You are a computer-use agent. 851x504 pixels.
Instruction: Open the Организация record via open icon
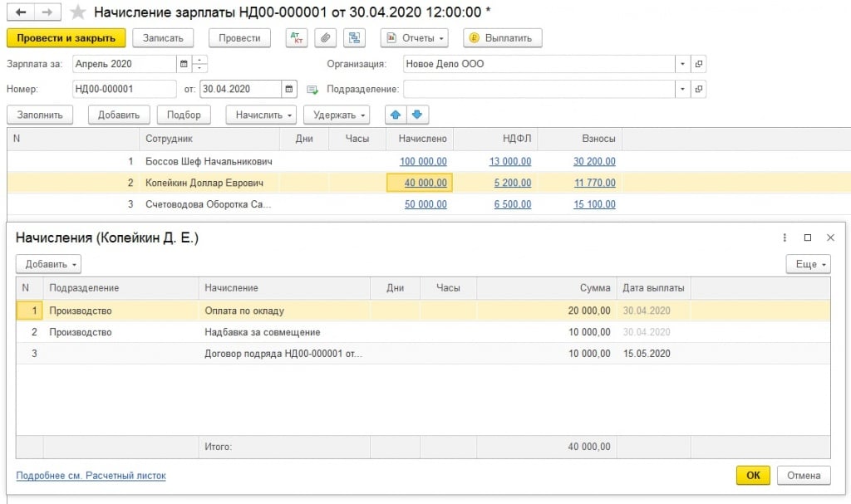click(698, 64)
